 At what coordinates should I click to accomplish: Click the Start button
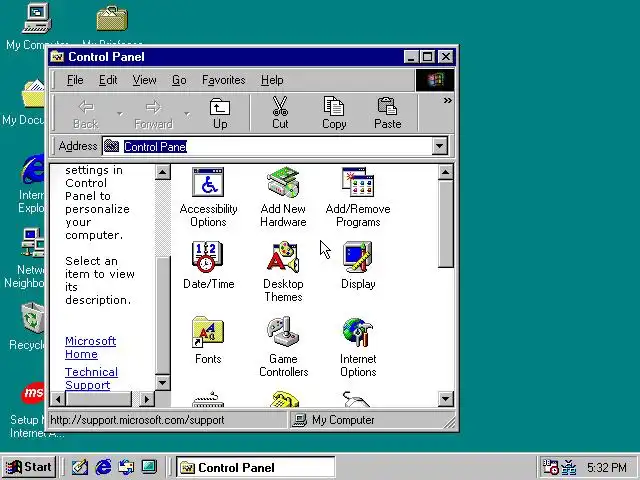point(29,467)
